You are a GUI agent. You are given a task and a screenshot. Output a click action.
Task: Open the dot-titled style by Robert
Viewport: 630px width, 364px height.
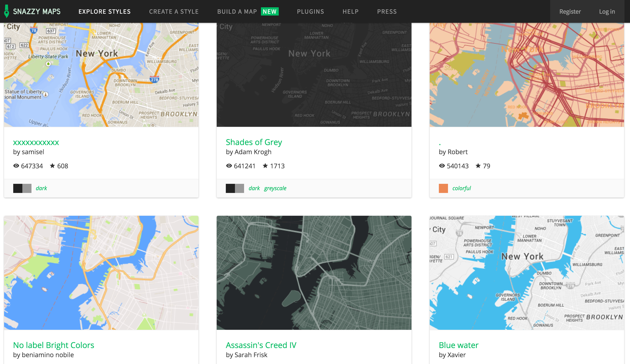[x=440, y=144]
